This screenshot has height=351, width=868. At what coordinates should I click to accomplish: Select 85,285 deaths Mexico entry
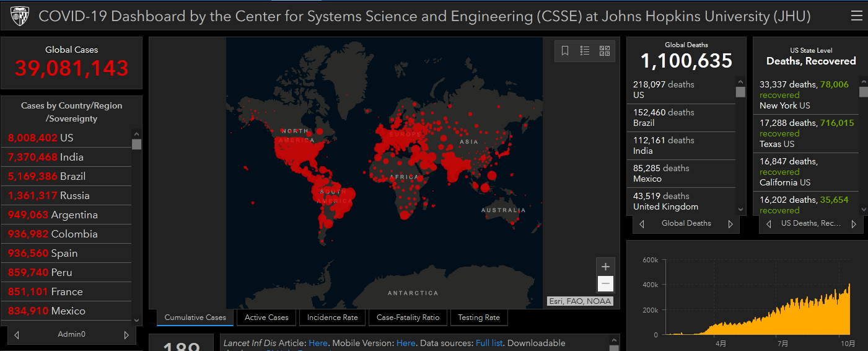pos(682,174)
